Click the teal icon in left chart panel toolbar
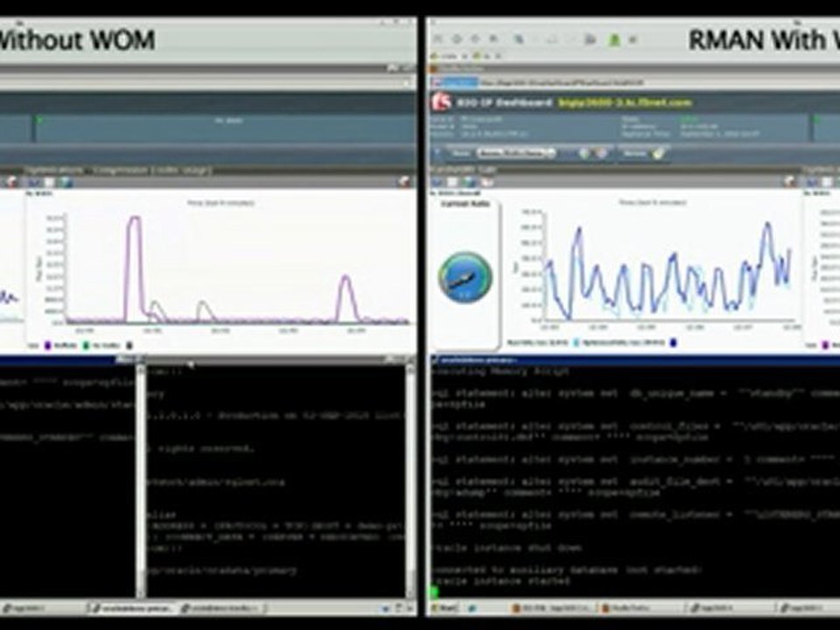Viewport: 840px width, 630px height. pyautogui.click(x=66, y=183)
